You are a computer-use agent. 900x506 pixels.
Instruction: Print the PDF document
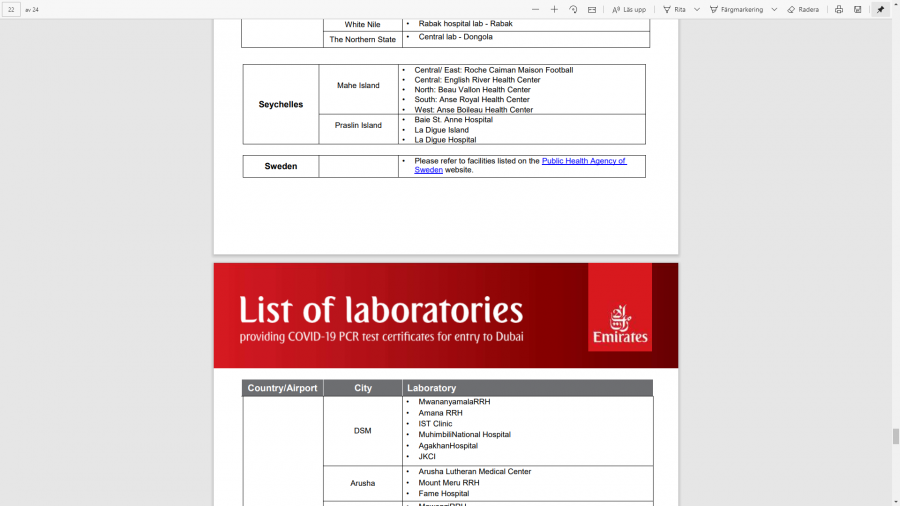point(839,9)
